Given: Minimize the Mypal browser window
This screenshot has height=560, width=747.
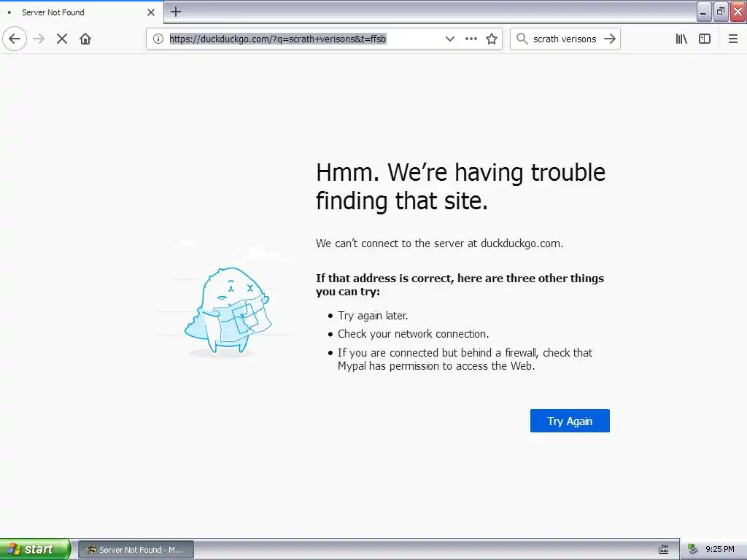Looking at the screenshot, I should tap(704, 12).
